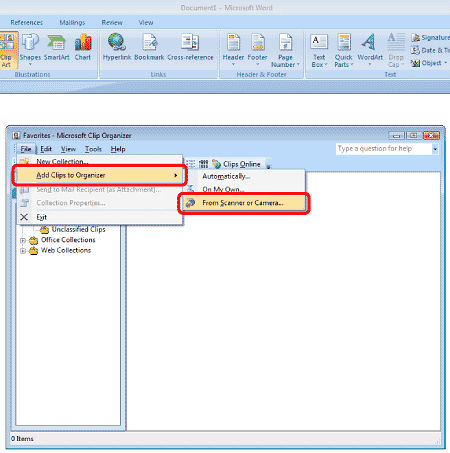This screenshot has height=453, width=450.
Task: Click the Hyperlink button
Action: pyautogui.click(x=117, y=48)
